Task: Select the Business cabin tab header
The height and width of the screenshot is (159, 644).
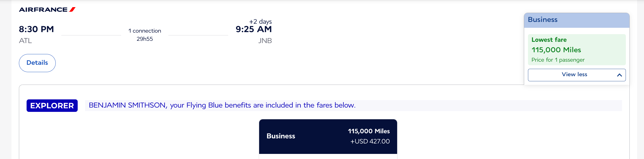Action: (577, 20)
